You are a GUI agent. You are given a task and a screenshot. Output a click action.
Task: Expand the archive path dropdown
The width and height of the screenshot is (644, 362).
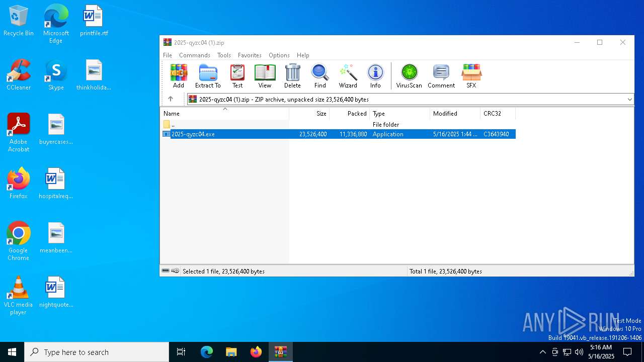(x=629, y=100)
